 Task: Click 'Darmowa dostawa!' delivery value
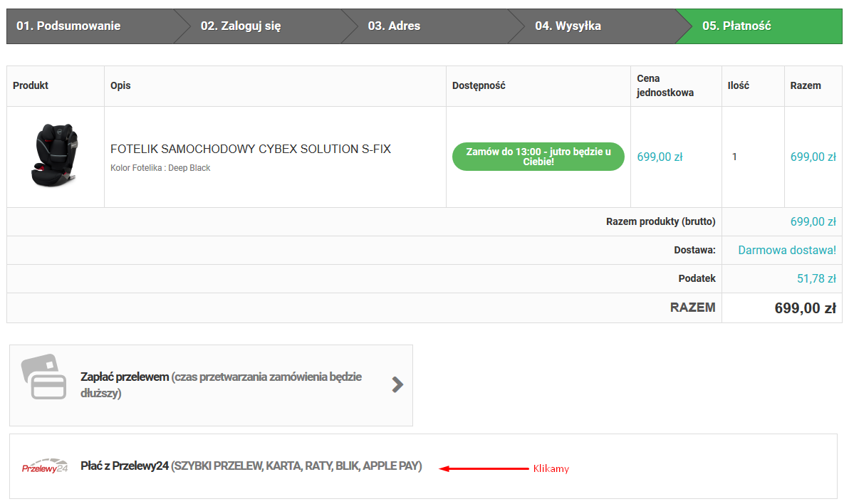click(x=787, y=250)
